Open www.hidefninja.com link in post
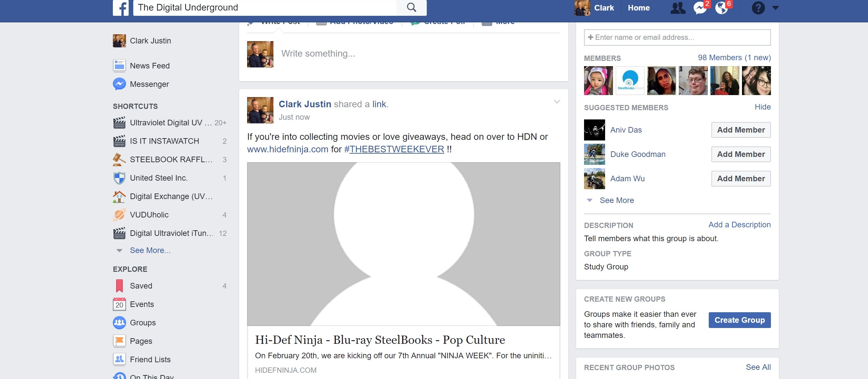 click(x=288, y=149)
